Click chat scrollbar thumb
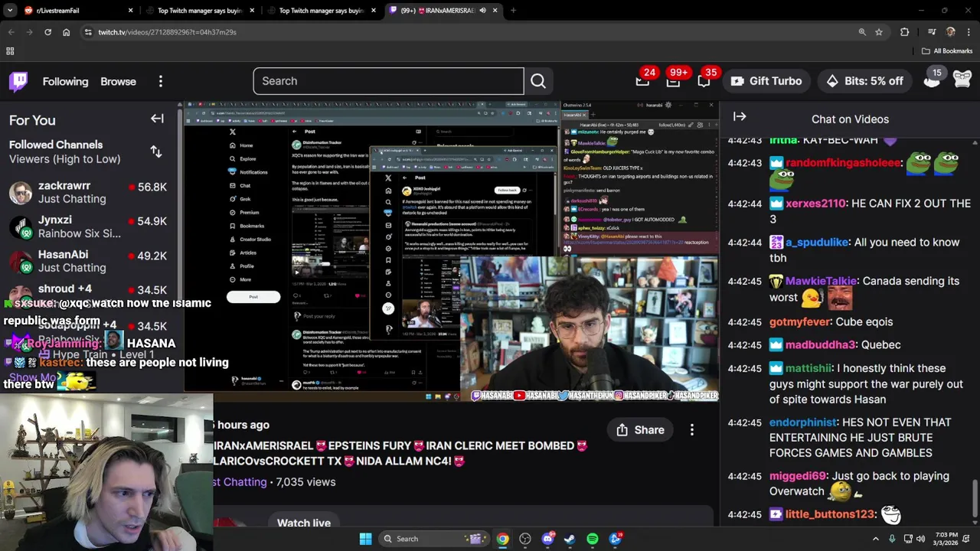980x551 pixels. click(975, 497)
